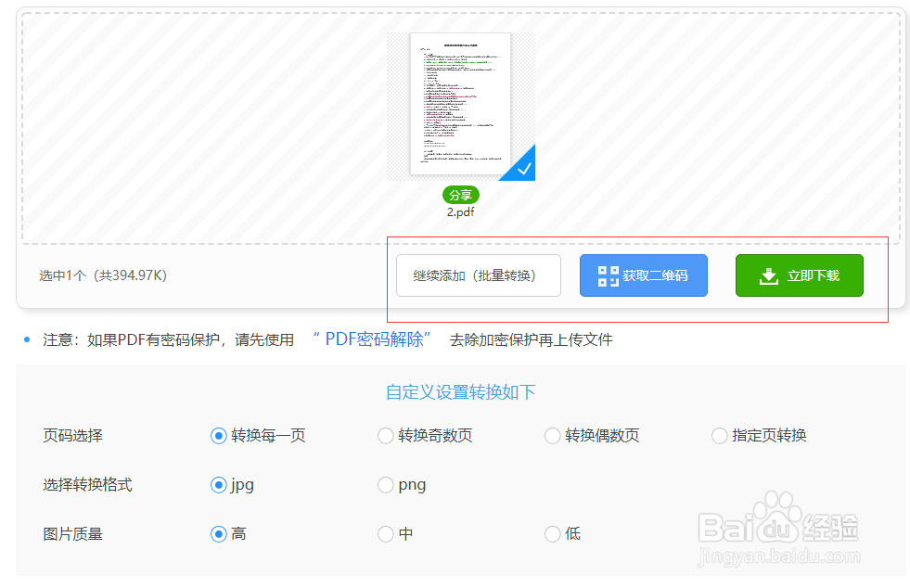Select 转换每一页 page option
This screenshot has width=910, height=588.
click(219, 435)
